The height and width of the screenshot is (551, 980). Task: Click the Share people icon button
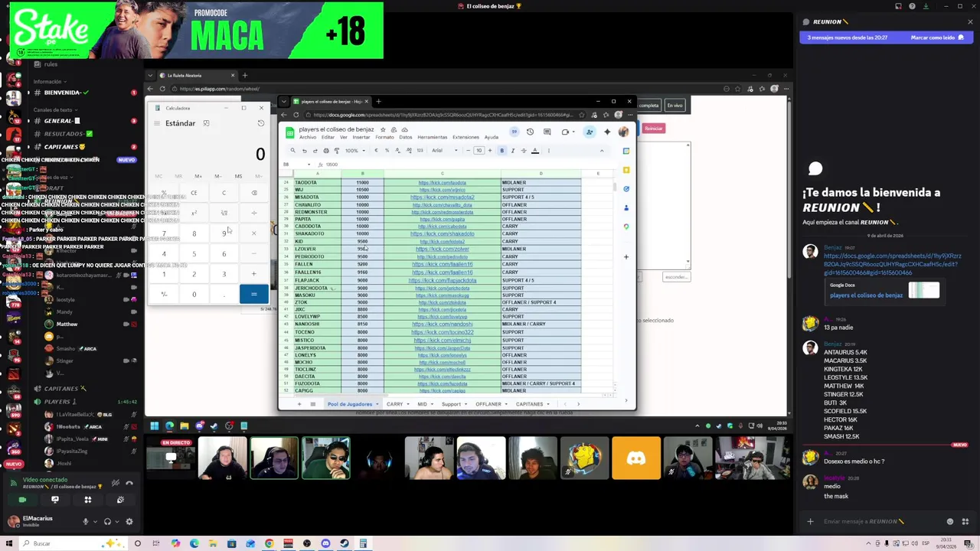click(x=590, y=132)
